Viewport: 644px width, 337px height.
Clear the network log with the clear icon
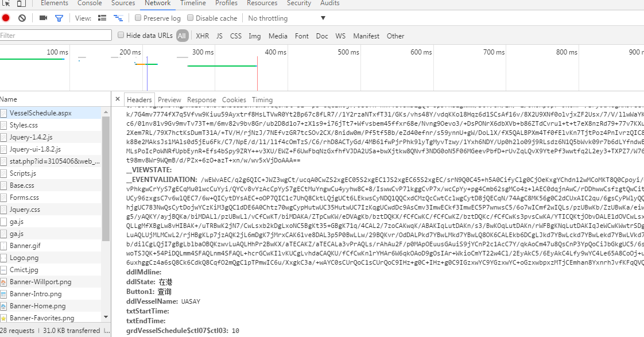coord(22,18)
